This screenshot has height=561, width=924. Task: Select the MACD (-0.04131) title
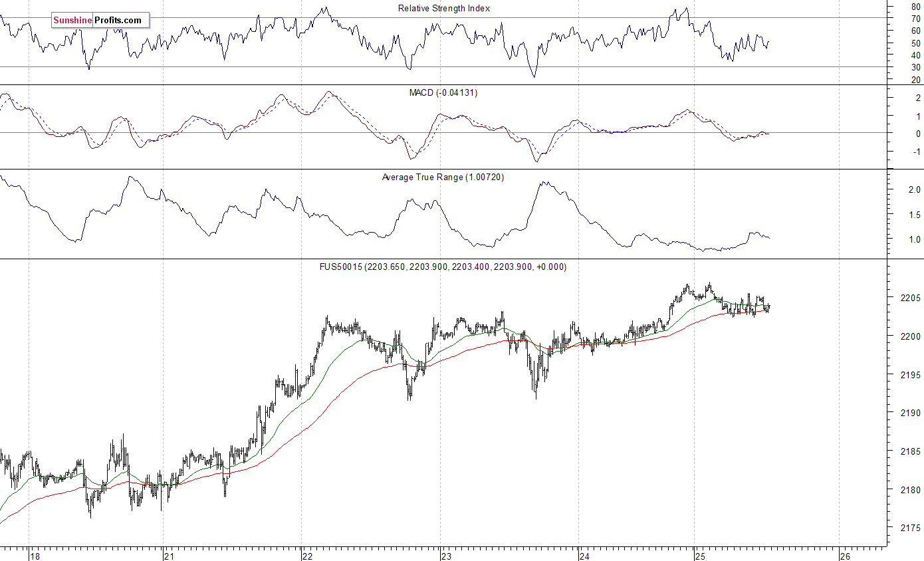pyautogui.click(x=443, y=92)
